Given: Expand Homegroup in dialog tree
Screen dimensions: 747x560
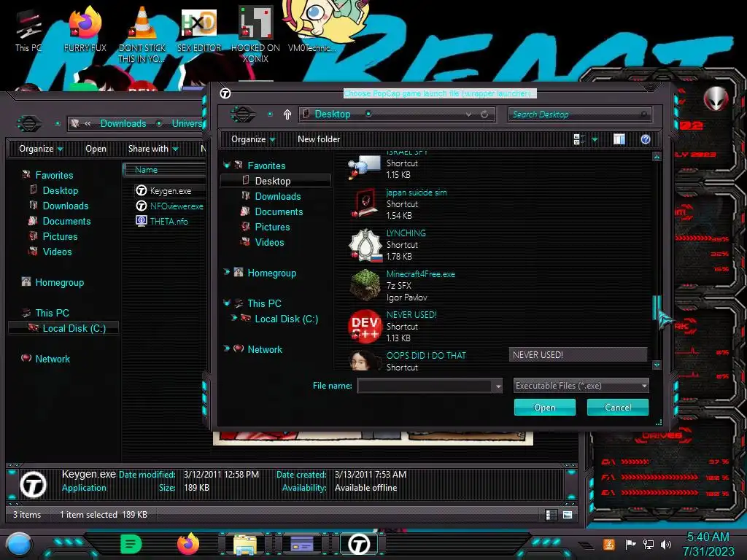Looking at the screenshot, I should [227, 272].
